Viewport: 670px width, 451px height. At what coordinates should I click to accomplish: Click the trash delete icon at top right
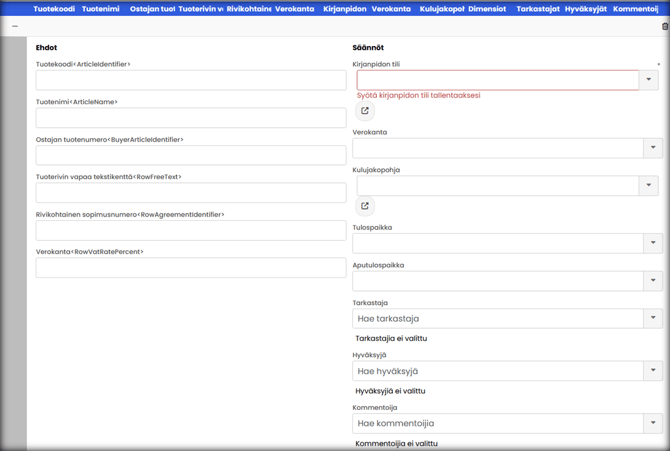point(665,26)
